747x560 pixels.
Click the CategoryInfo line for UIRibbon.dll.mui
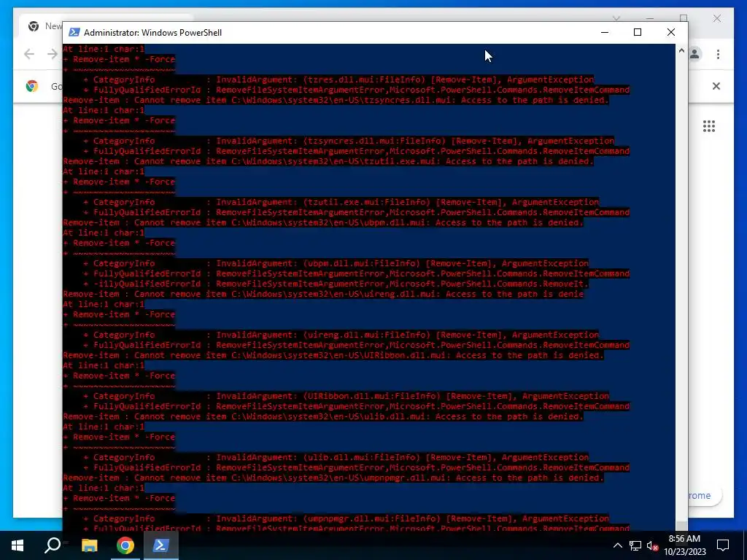pyautogui.click(x=347, y=396)
